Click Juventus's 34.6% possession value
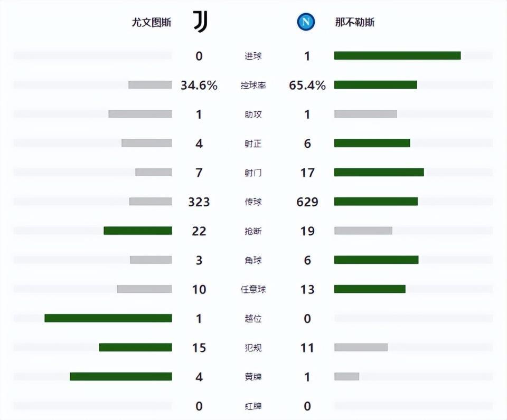 pyautogui.click(x=199, y=85)
